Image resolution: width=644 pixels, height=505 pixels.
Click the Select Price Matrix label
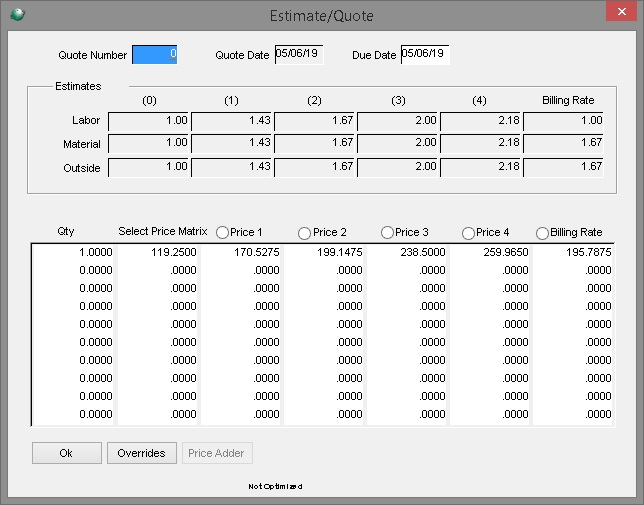click(x=163, y=232)
